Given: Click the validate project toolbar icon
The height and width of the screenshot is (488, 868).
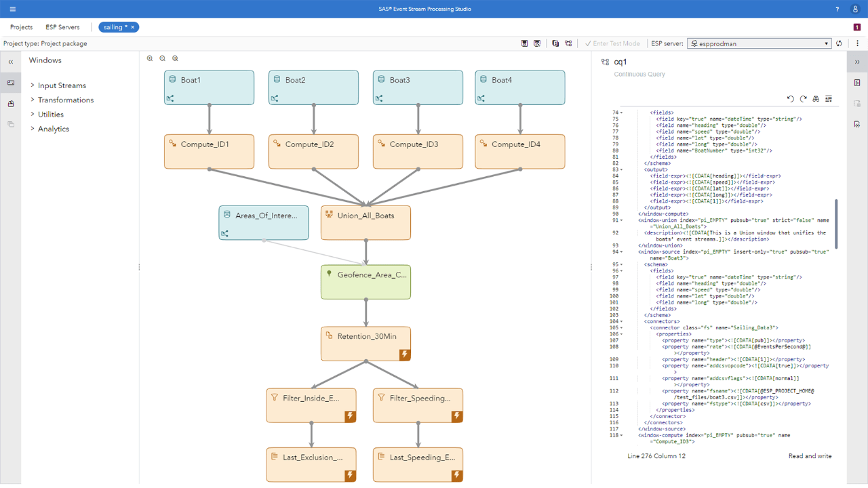Looking at the screenshot, I should tap(537, 43).
